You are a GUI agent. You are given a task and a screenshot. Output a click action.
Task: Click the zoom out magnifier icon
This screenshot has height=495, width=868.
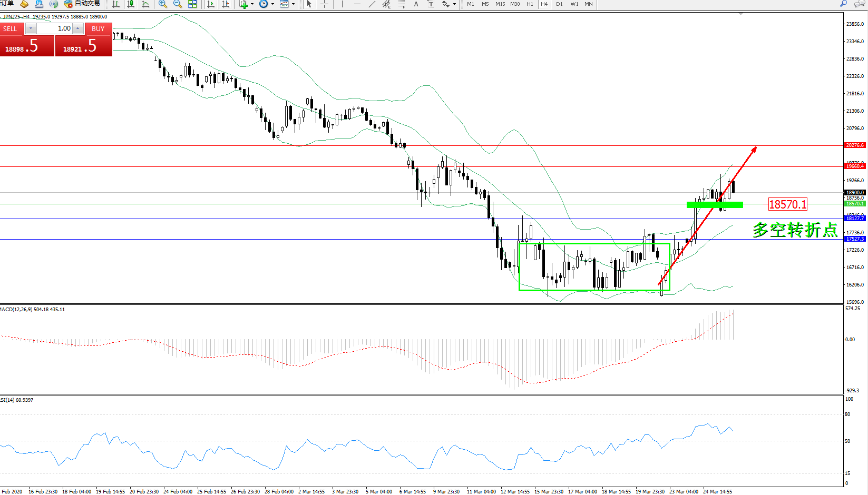click(178, 4)
